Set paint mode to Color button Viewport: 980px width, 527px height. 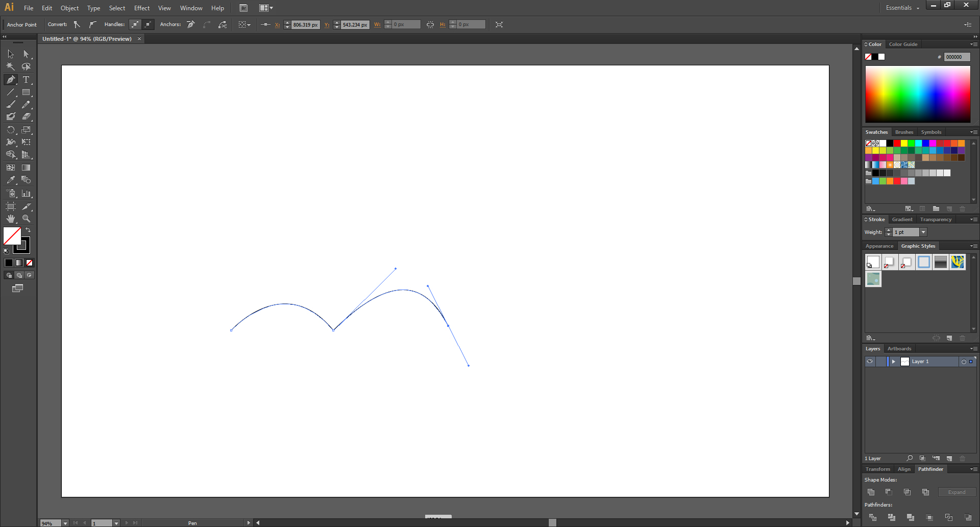click(x=9, y=263)
